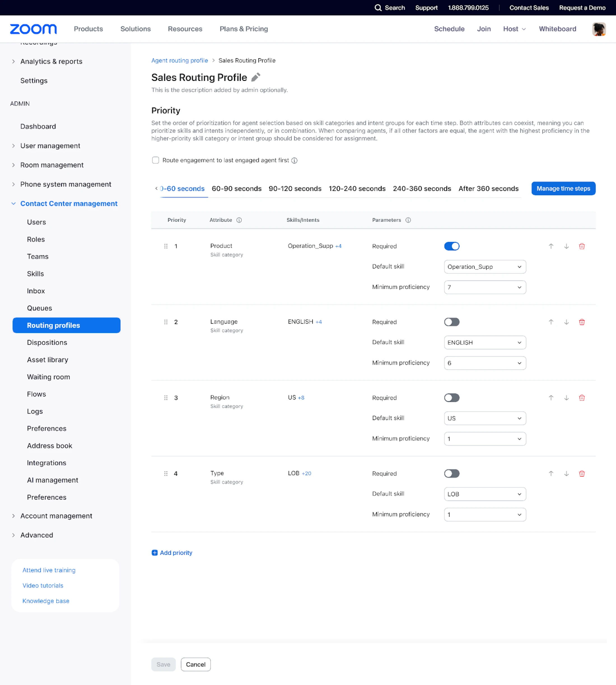Image resolution: width=616 pixels, height=685 pixels.
Task: Delete the Type priority row
Action: click(582, 474)
